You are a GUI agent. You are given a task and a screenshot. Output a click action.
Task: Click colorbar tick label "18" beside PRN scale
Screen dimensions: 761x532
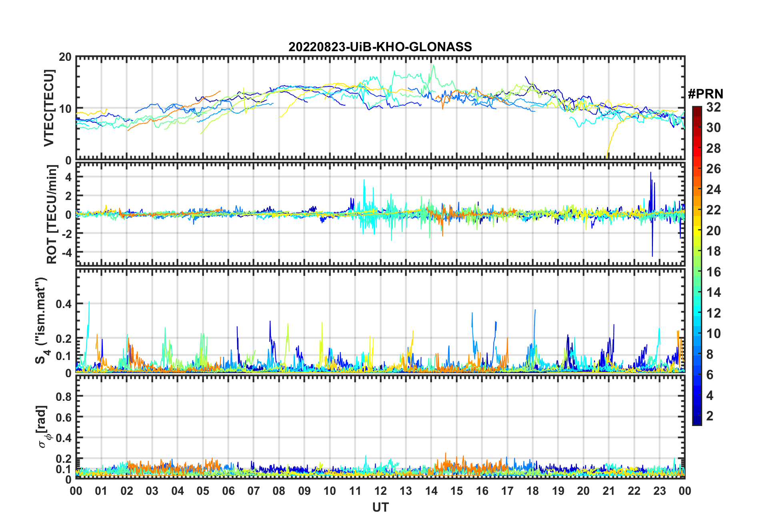point(713,251)
